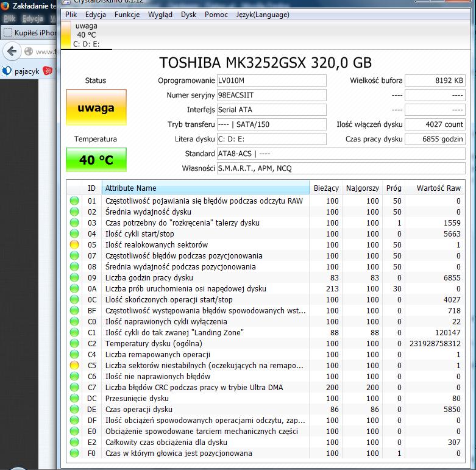This screenshot has width=476, height=470.
Task: Open the Pomoc menu
Action: tap(216, 15)
